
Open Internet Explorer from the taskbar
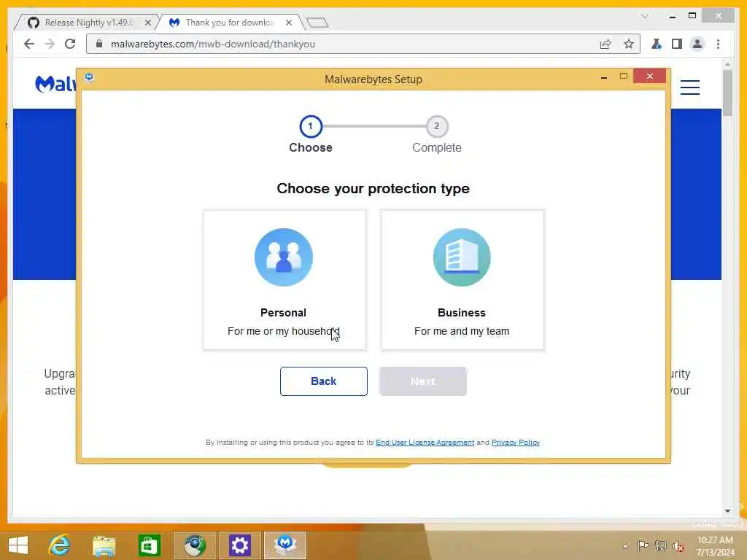[x=60, y=545]
